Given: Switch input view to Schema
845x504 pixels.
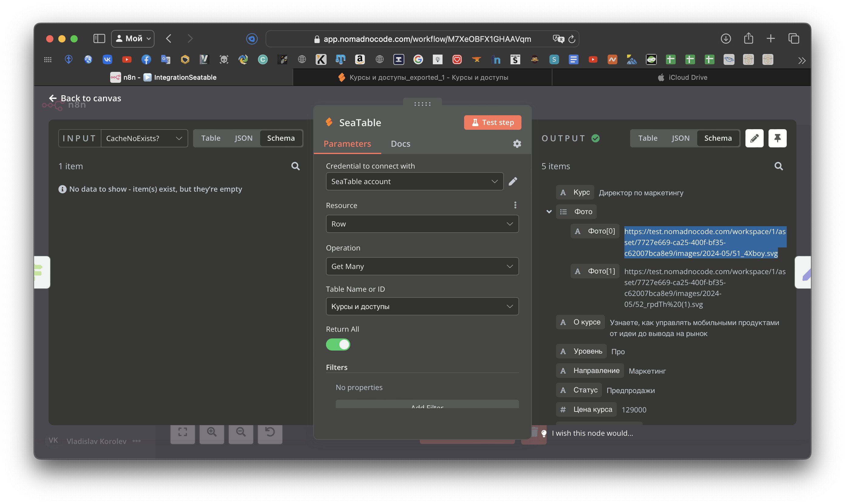Looking at the screenshot, I should click(281, 138).
